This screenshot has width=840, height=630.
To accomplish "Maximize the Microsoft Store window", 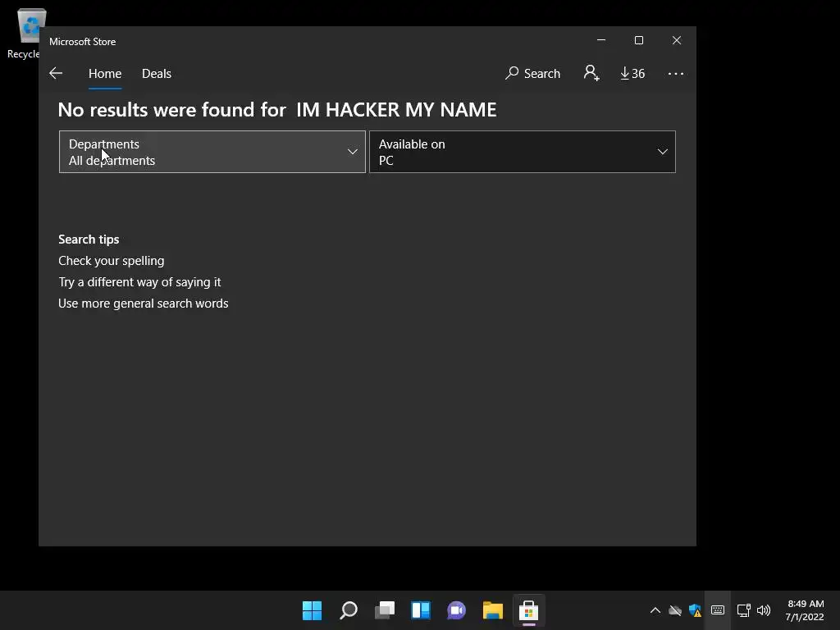I will [638, 40].
